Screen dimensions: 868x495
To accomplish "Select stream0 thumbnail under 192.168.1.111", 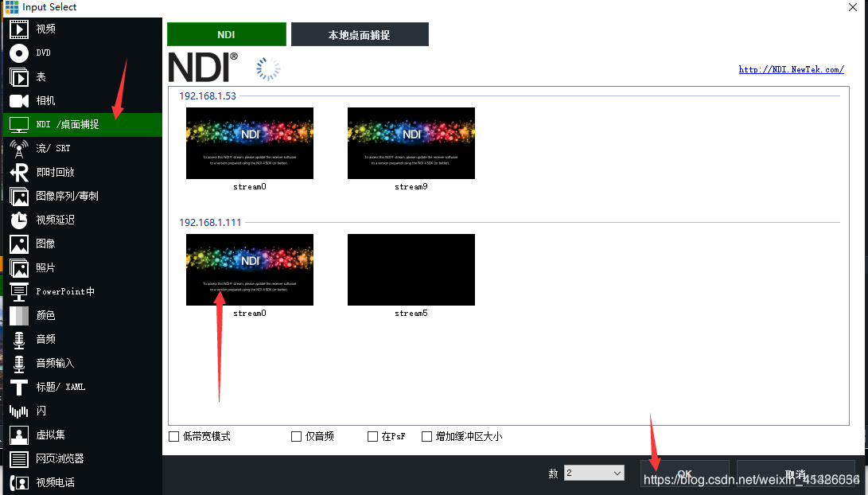I will 250,270.
